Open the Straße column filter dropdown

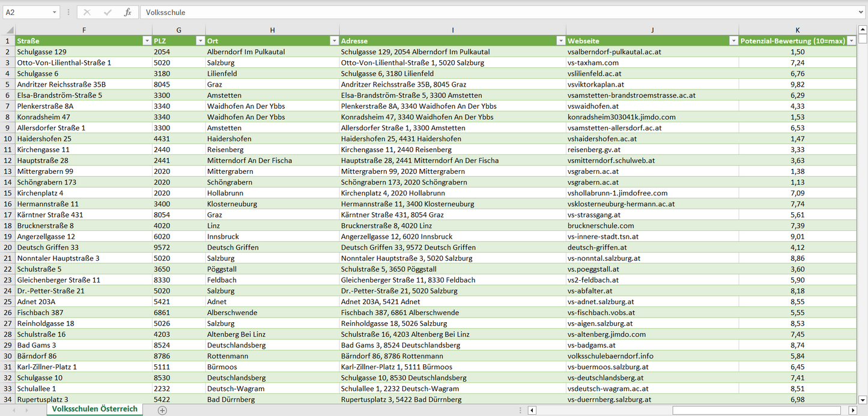pos(147,41)
